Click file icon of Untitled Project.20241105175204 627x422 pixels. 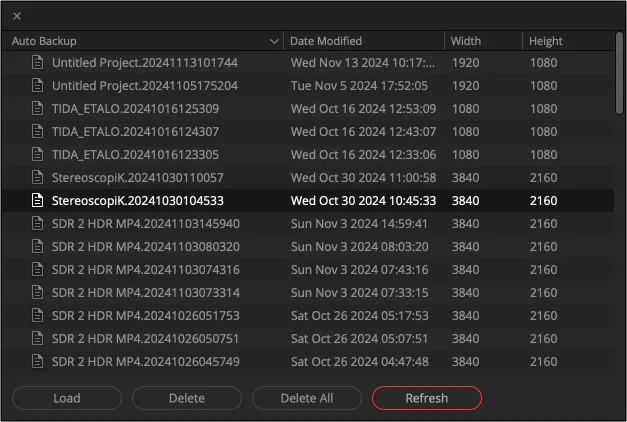click(x=38, y=85)
